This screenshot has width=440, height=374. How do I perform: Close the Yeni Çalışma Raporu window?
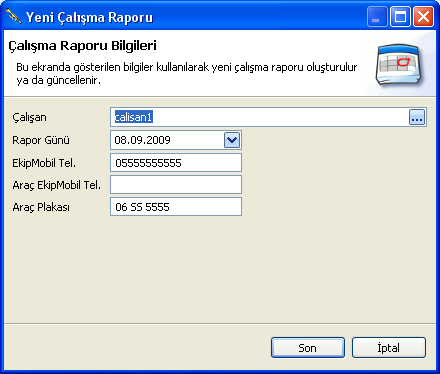(x=423, y=16)
